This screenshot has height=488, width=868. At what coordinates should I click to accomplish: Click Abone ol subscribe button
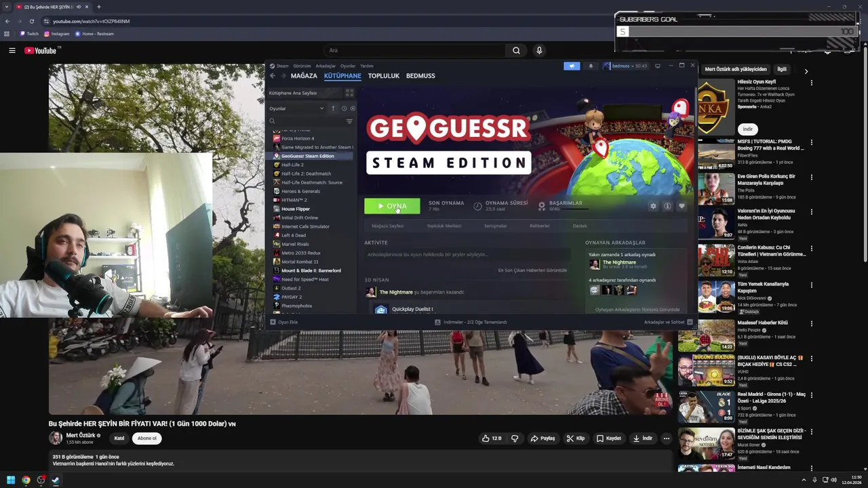click(x=147, y=439)
